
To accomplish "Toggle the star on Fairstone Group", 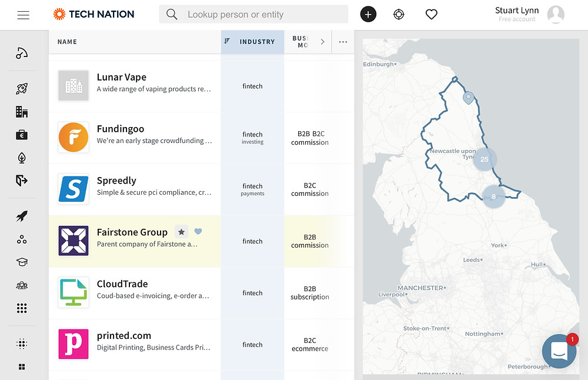I will tap(182, 232).
